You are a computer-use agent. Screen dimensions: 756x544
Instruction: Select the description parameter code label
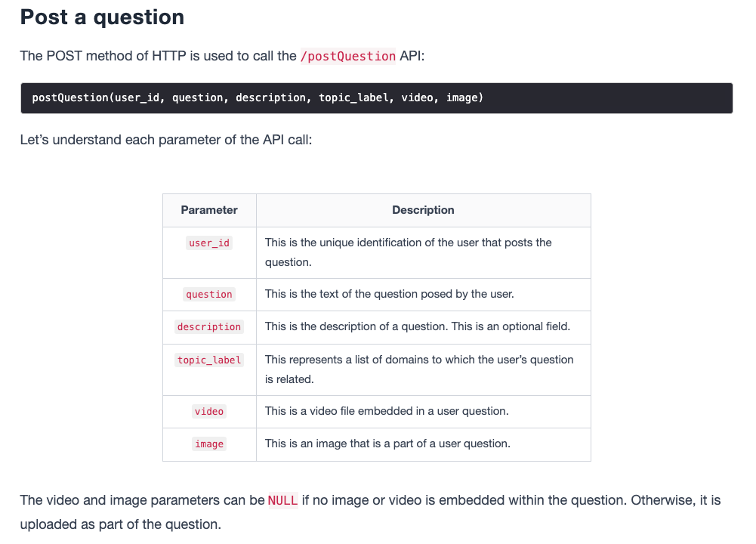point(209,326)
